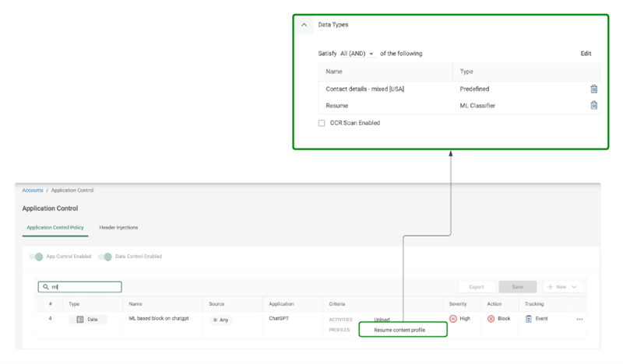This screenshot has width=623, height=364.
Task: Open the Resume content profile
Action: click(399, 330)
